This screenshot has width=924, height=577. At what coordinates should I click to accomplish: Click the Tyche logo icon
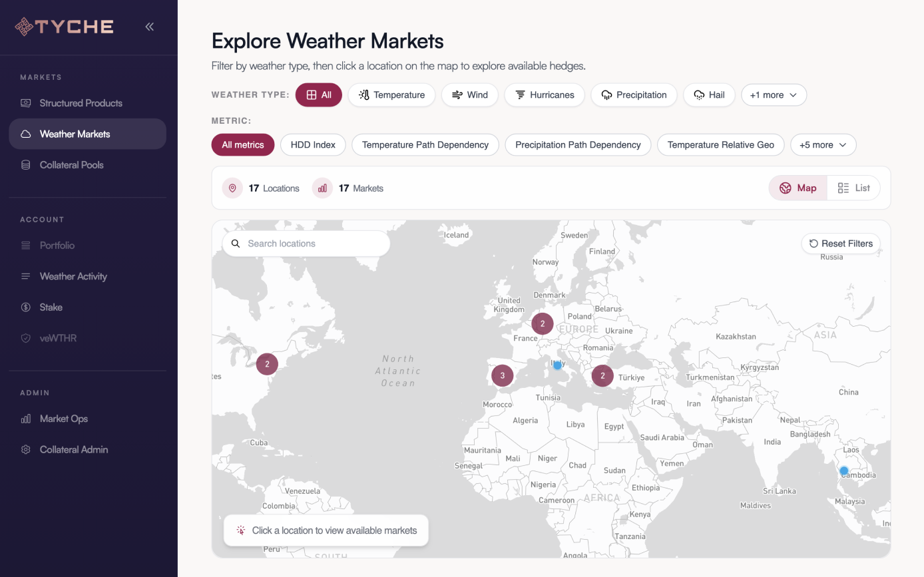pos(24,27)
